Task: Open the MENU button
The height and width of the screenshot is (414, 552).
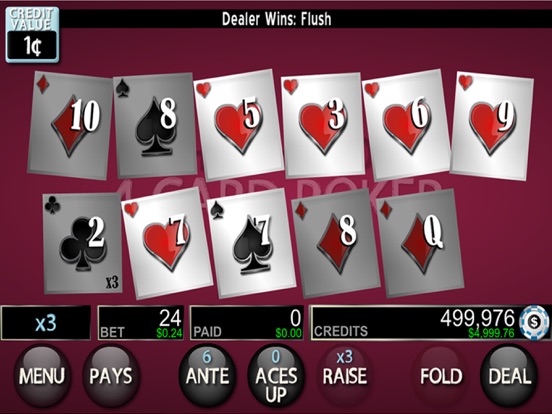Action: (42, 376)
